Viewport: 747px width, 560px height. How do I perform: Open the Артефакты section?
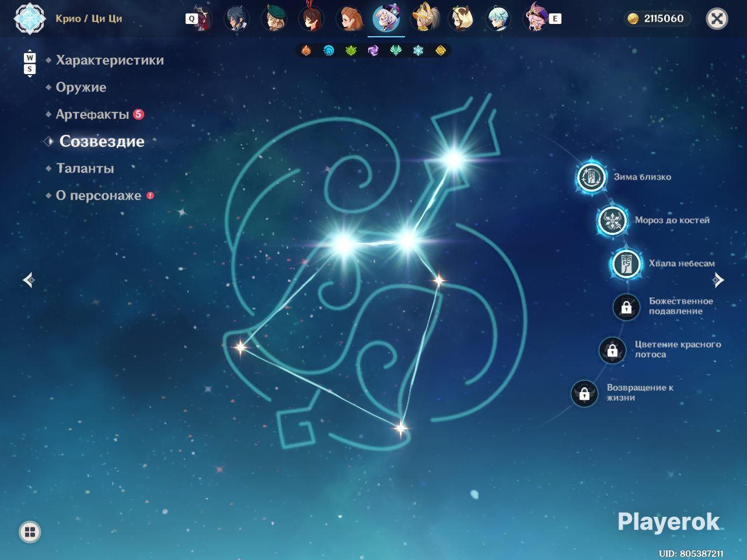click(x=92, y=114)
